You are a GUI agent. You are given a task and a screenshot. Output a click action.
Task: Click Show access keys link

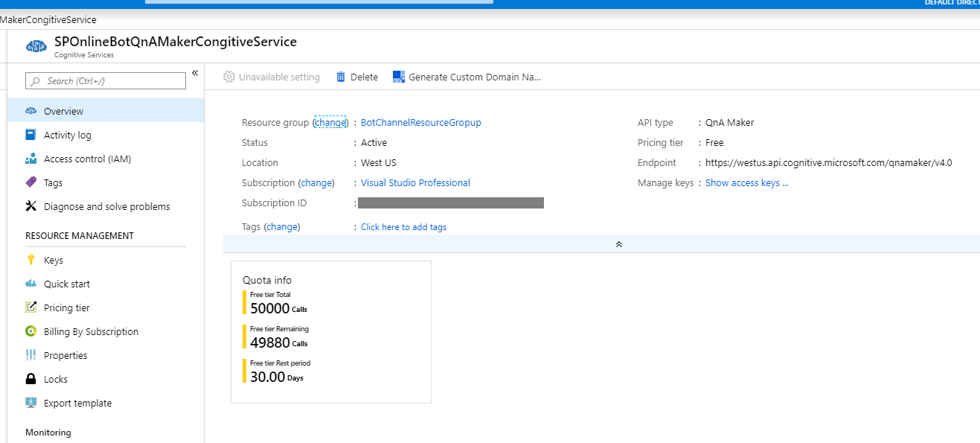click(x=747, y=182)
